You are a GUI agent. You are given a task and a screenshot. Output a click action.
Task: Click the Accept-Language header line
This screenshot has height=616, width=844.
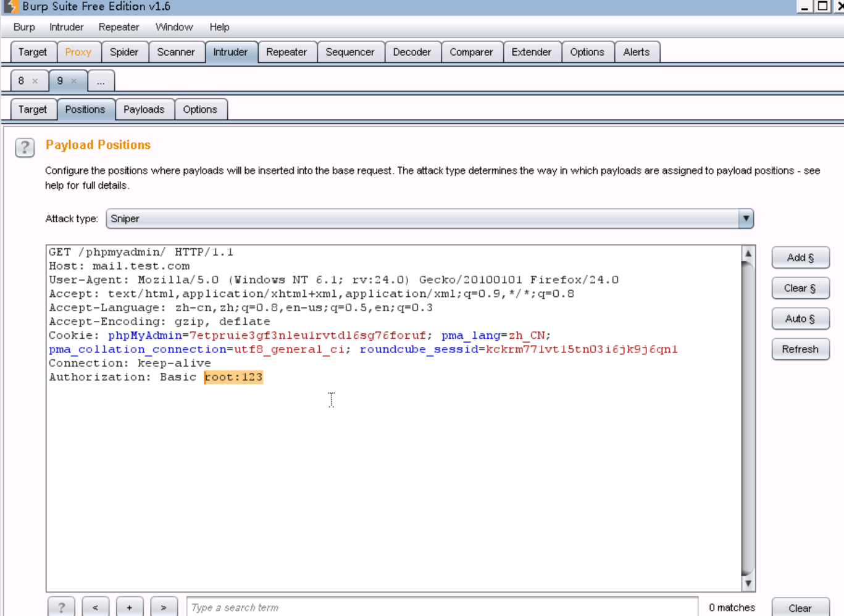241,307
